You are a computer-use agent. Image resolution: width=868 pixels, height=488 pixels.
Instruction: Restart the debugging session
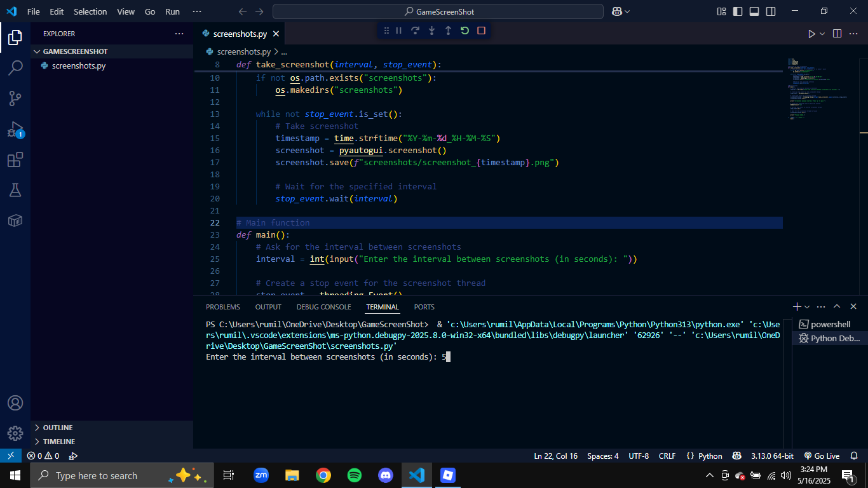(465, 30)
